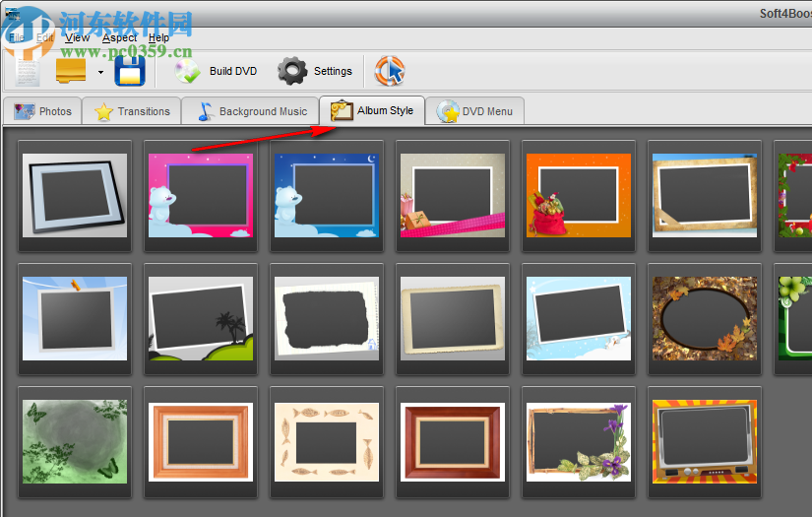Save project with the floppy disk icon
This screenshot has height=517, width=812.
coord(130,71)
